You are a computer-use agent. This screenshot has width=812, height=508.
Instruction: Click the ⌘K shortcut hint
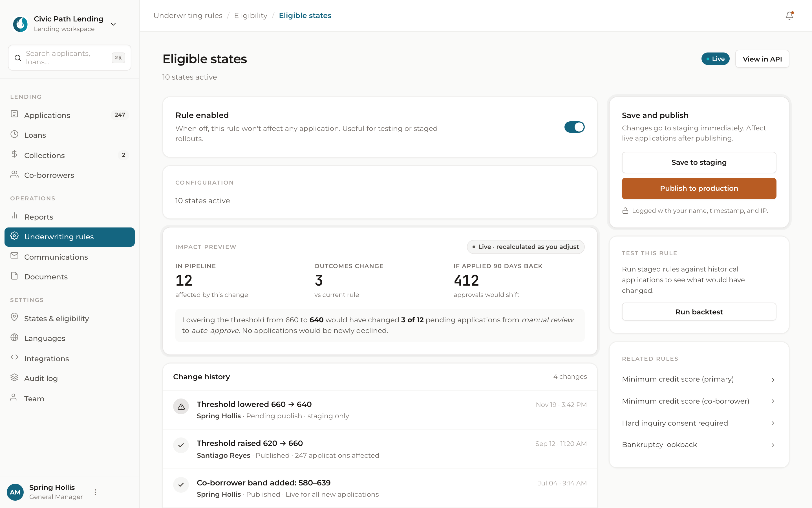coord(118,58)
